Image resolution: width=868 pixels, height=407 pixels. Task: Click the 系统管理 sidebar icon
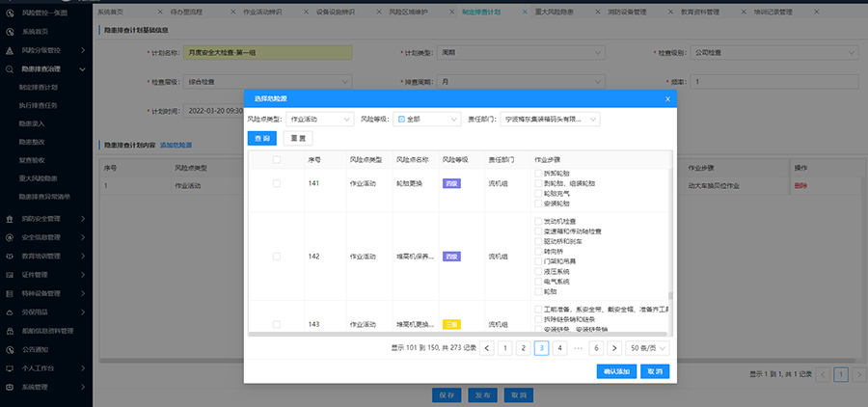pyautogui.click(x=10, y=387)
